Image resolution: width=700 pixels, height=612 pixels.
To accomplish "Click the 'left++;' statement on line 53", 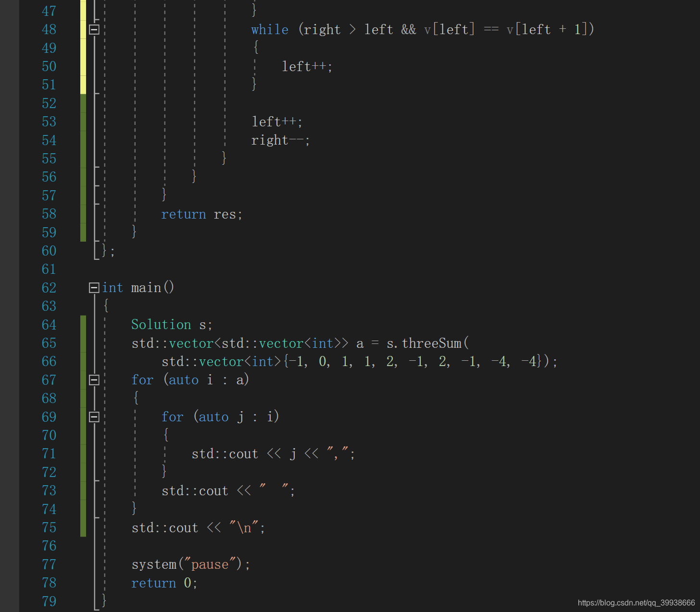I will tap(277, 122).
